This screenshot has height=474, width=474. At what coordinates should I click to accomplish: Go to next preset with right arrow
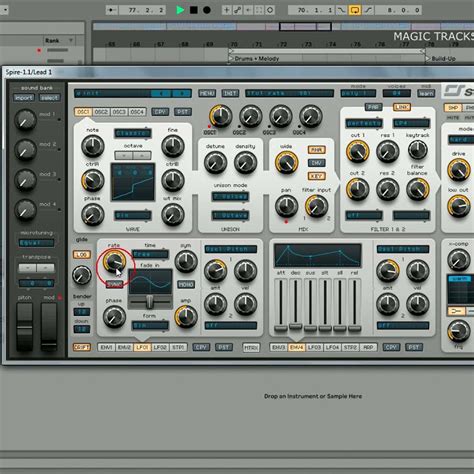(x=182, y=93)
